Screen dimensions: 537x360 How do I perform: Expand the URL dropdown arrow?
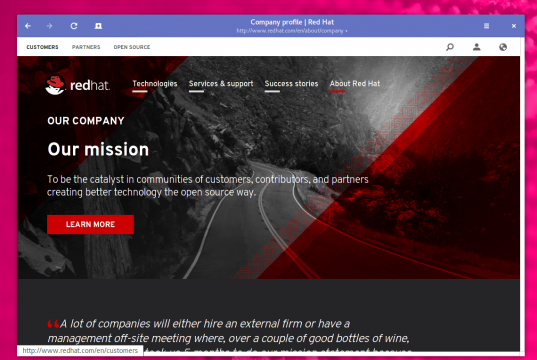[x=346, y=31]
